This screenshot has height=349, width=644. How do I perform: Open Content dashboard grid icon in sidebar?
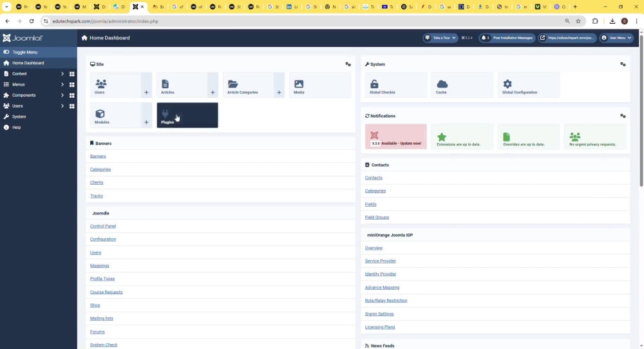tap(72, 74)
